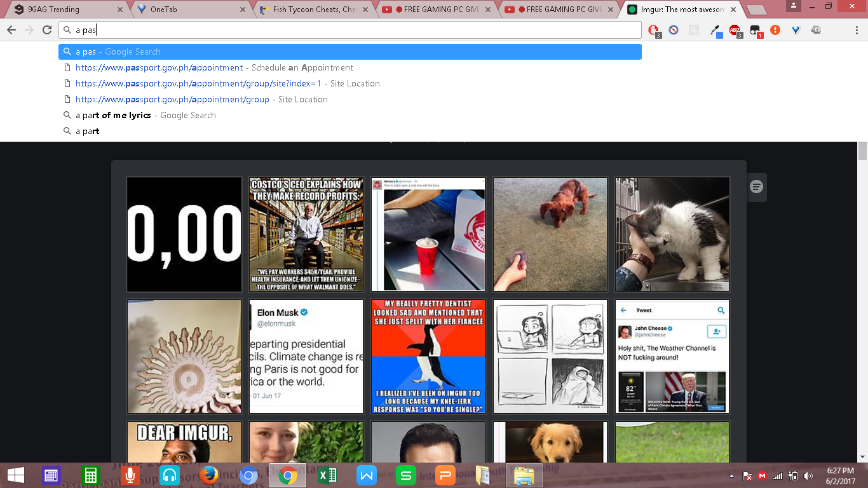Viewport: 868px width, 488px height.
Task: Show hidden system tray icons
Action: pos(731,476)
